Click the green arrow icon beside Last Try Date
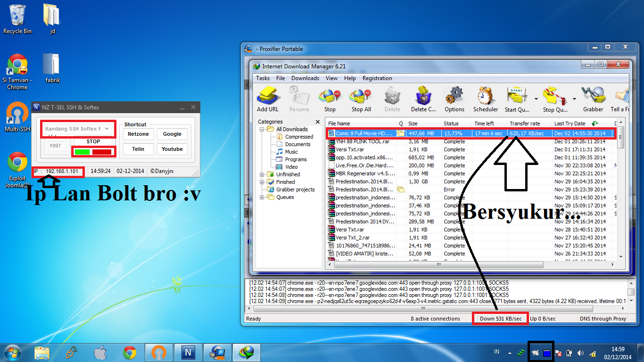 [595, 123]
